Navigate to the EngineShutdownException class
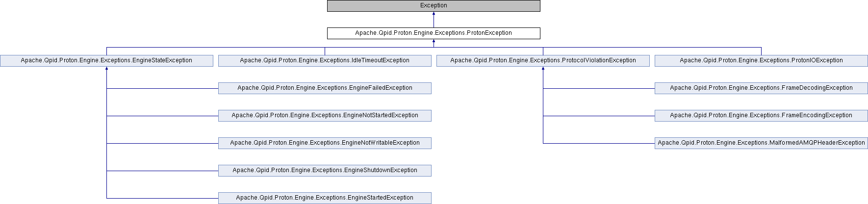Image resolution: width=868 pixels, height=204 pixels. tap(325, 171)
